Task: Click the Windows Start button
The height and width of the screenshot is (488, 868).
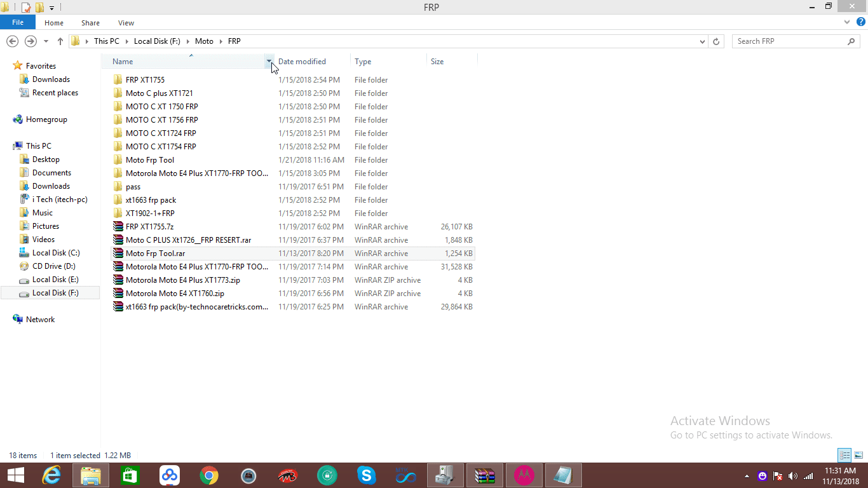Action: [x=15, y=475]
